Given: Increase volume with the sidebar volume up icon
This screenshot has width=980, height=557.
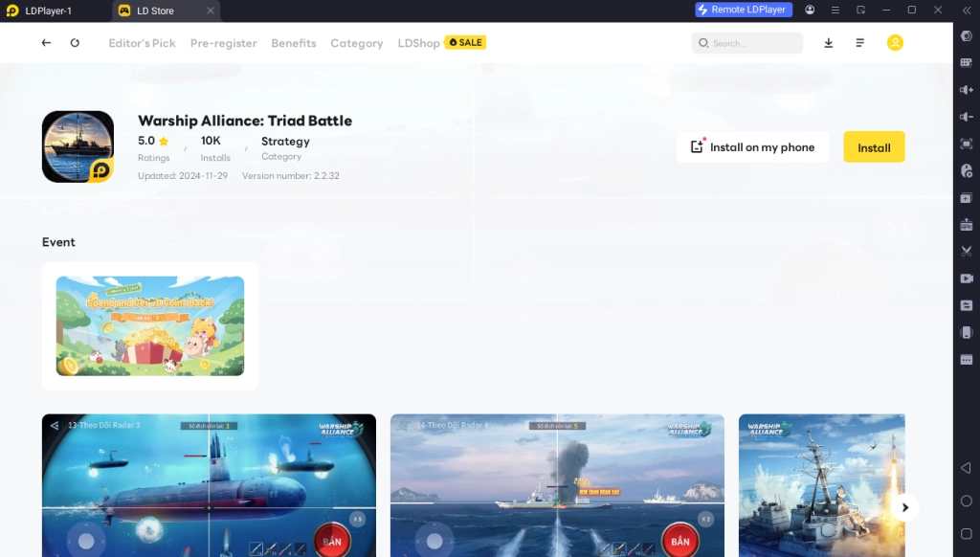Looking at the screenshot, I should (x=967, y=90).
